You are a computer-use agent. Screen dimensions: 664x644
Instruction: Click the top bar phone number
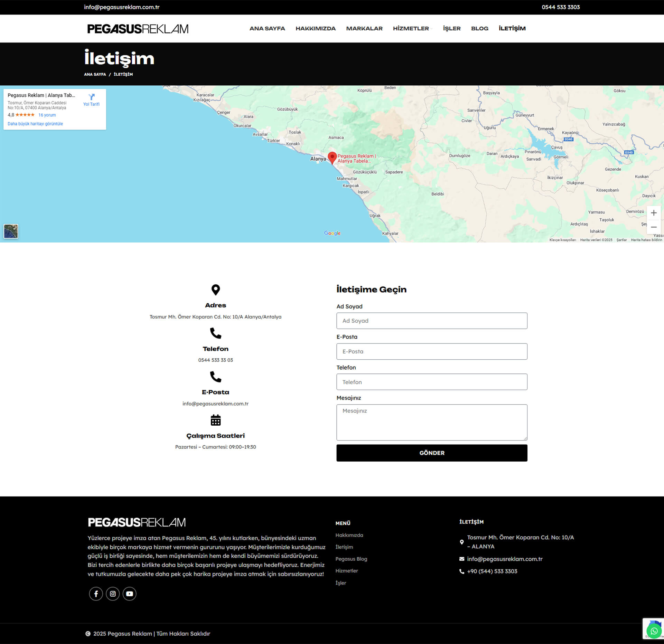pyautogui.click(x=561, y=7)
